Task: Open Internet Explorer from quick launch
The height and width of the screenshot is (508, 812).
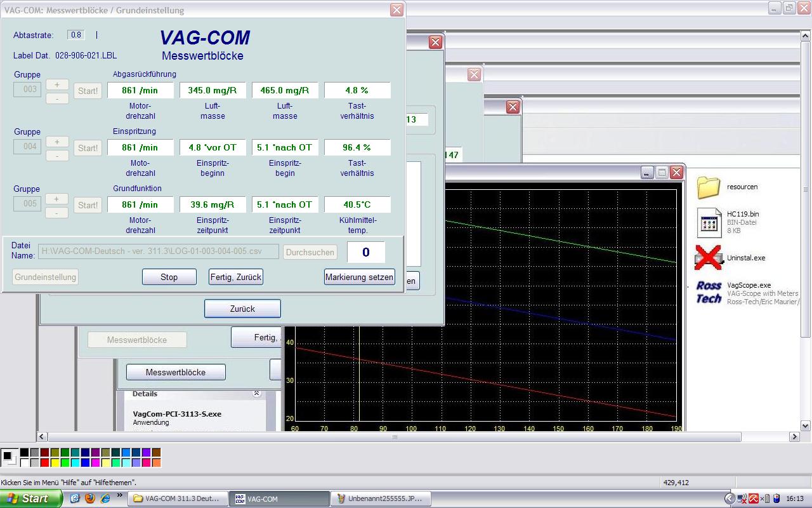Action: tap(105, 498)
